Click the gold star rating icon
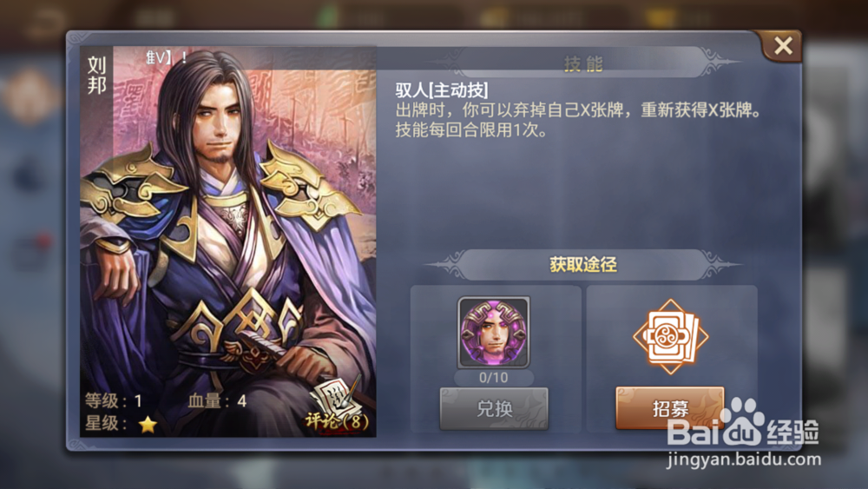 [x=148, y=424]
